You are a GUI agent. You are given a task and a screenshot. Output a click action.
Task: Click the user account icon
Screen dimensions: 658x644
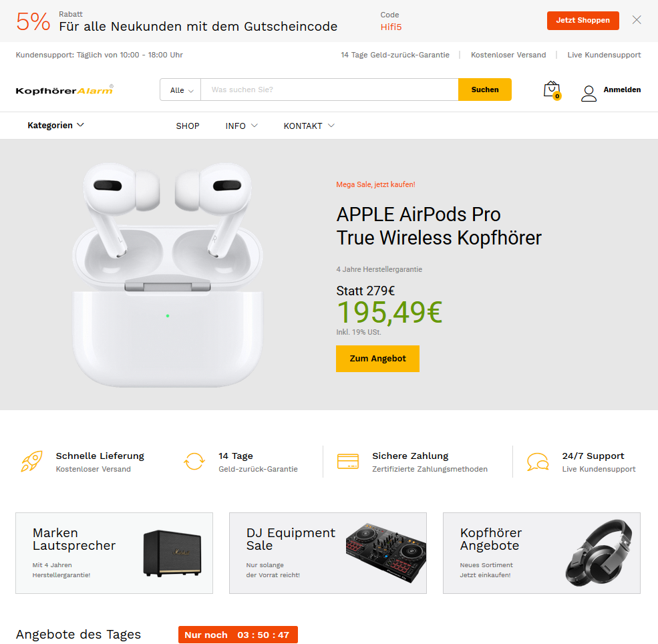[589, 93]
